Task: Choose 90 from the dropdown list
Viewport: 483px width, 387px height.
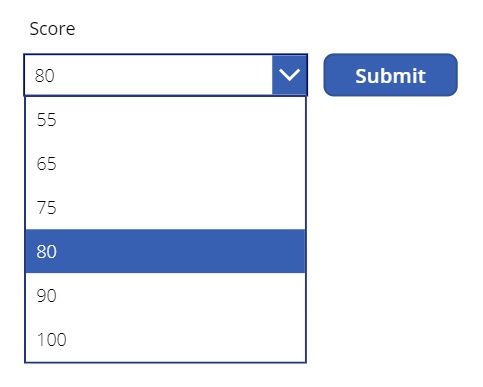Action: pyautogui.click(x=165, y=295)
